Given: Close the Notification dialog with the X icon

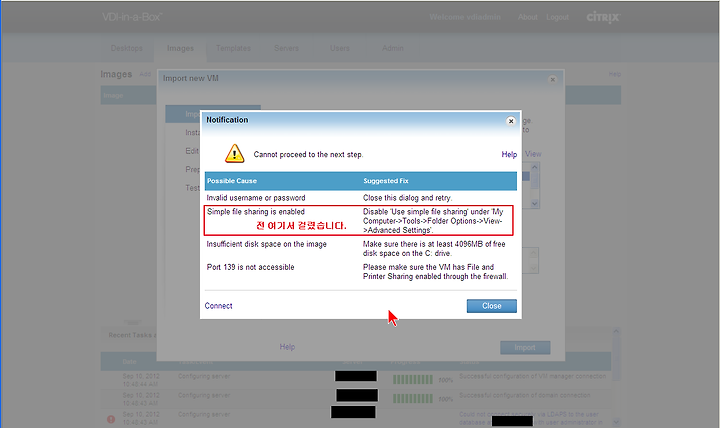Looking at the screenshot, I should pos(511,121).
